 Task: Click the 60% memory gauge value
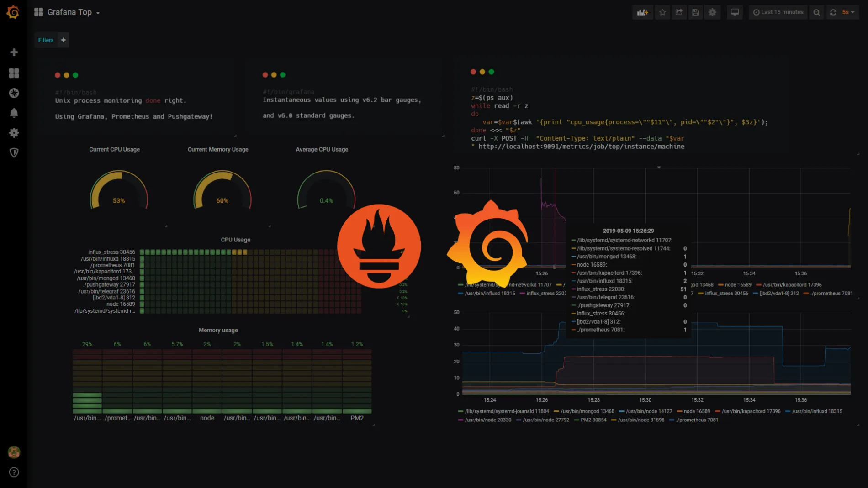(x=222, y=201)
